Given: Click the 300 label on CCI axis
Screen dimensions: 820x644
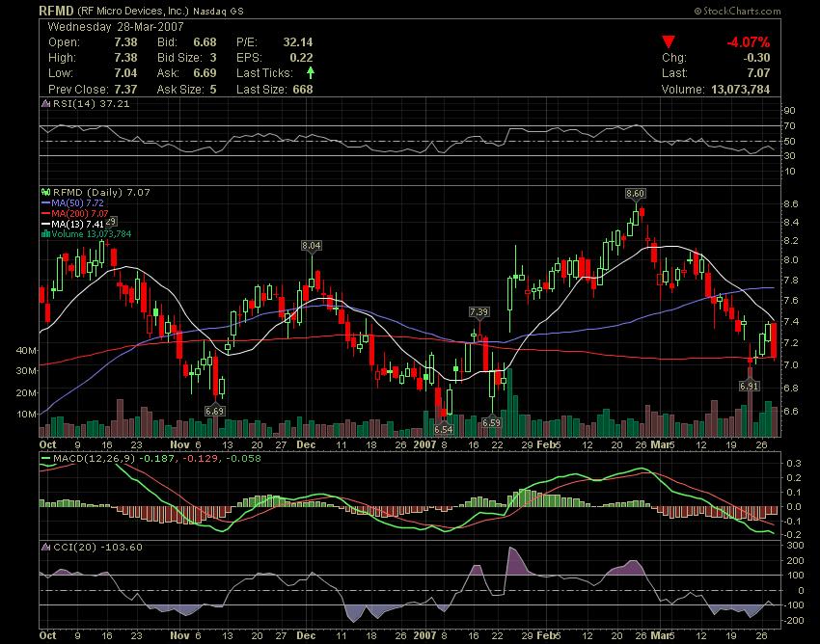Looking at the screenshot, I should [x=796, y=546].
